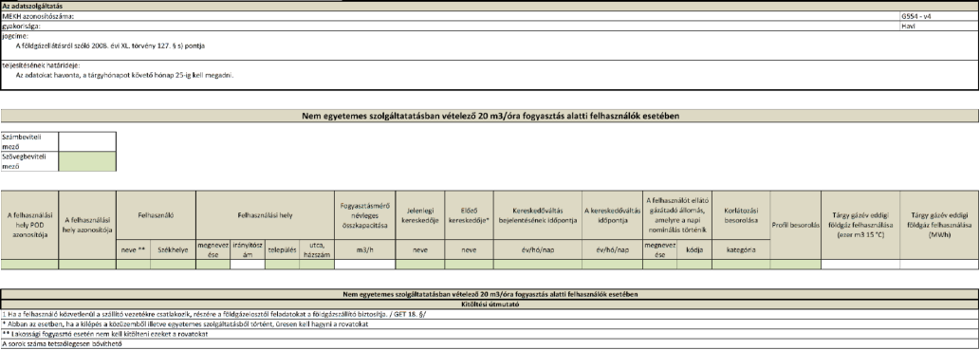Click the 'gyakorisága:' label

(21, 27)
